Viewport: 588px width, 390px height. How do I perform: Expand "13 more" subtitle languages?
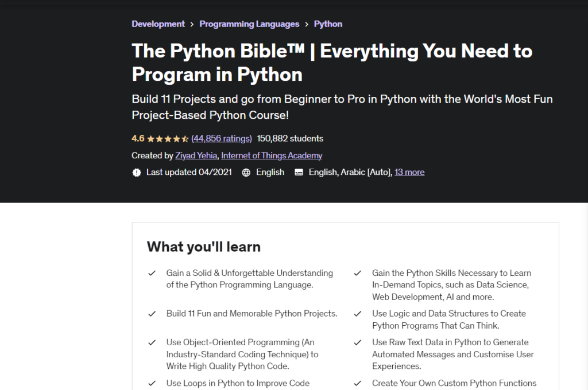pos(409,172)
